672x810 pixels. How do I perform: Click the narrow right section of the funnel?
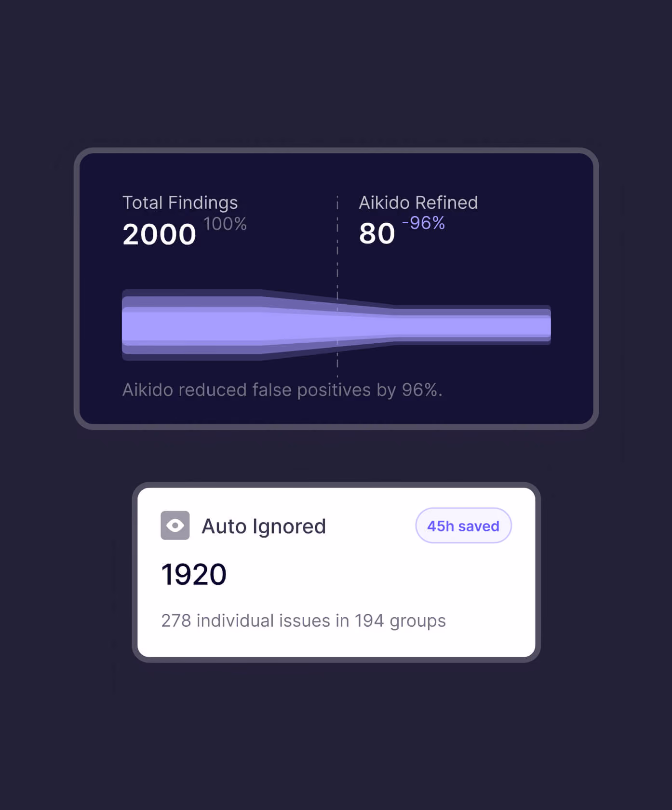click(473, 325)
